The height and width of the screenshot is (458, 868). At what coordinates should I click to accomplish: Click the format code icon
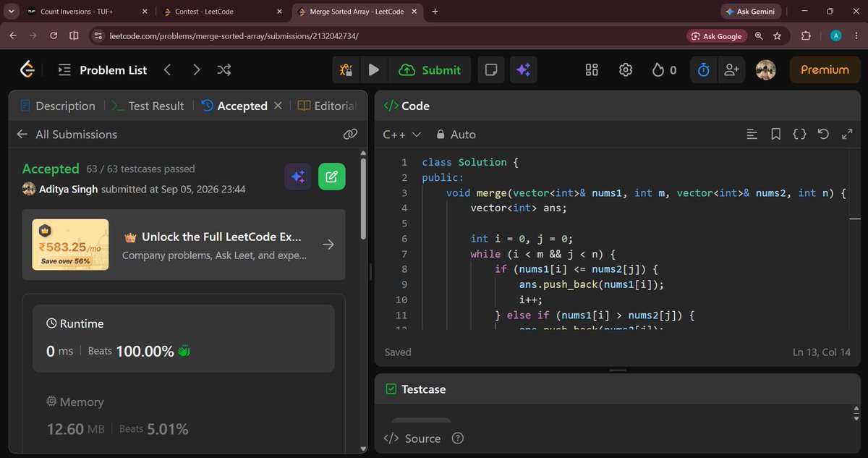[x=752, y=135]
